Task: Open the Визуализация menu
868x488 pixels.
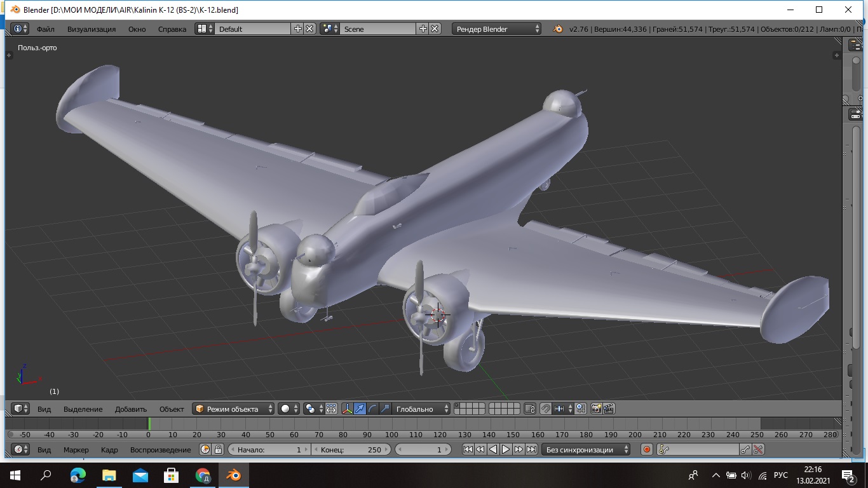Action: click(92, 29)
